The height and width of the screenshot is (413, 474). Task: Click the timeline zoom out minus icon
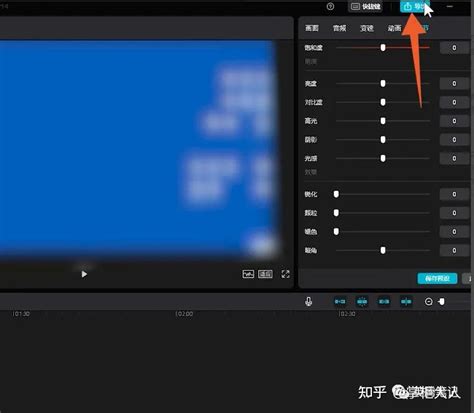tap(429, 302)
